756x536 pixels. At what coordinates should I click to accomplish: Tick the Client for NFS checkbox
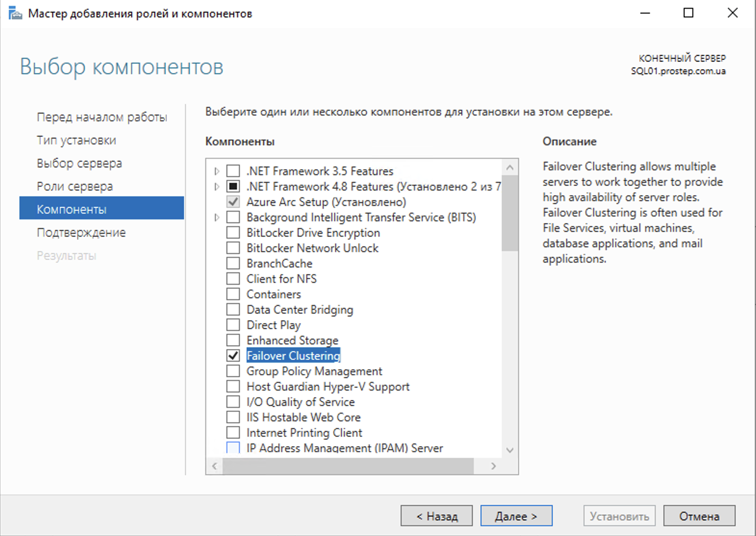click(x=233, y=279)
